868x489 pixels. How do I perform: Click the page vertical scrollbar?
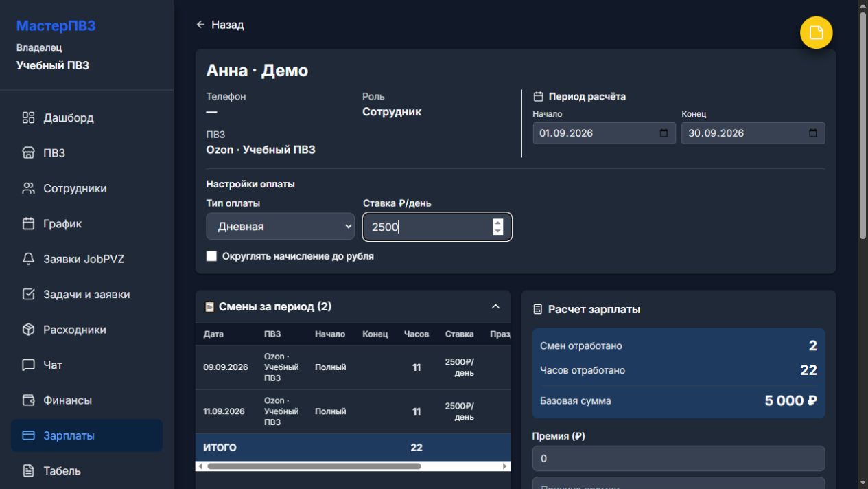(x=863, y=126)
